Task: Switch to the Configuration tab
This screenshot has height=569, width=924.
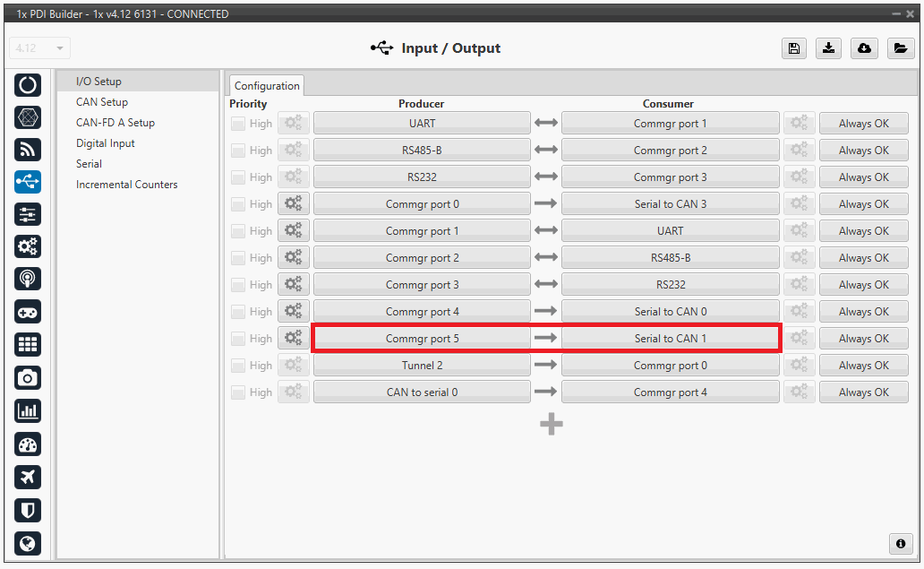Action: 267,86
